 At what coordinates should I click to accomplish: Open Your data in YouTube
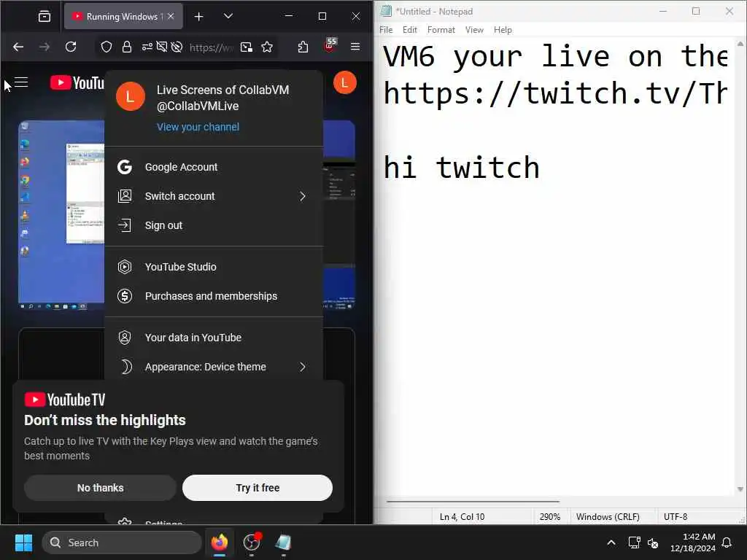214,338
